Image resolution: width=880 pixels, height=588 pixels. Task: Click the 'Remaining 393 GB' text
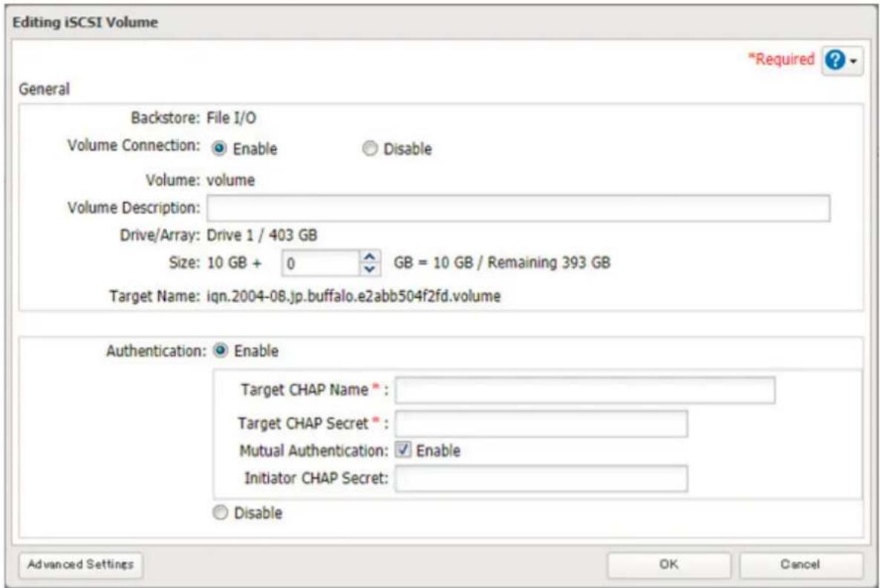(549, 263)
